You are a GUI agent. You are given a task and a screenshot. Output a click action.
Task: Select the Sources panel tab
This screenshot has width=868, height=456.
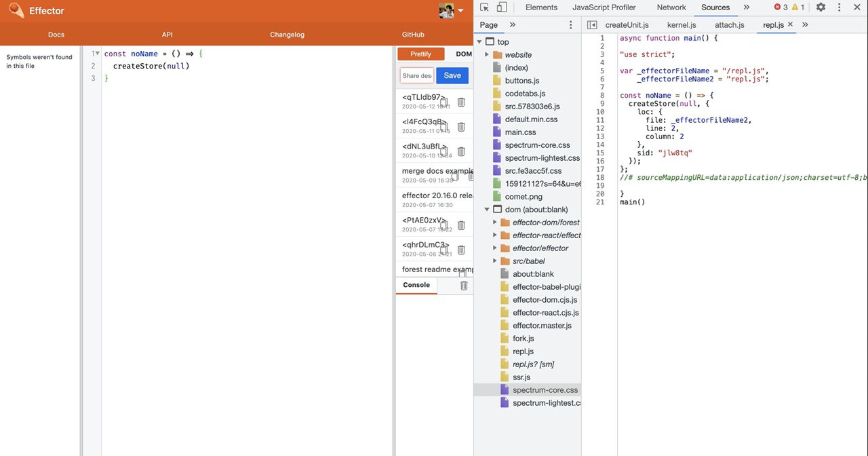pos(715,7)
